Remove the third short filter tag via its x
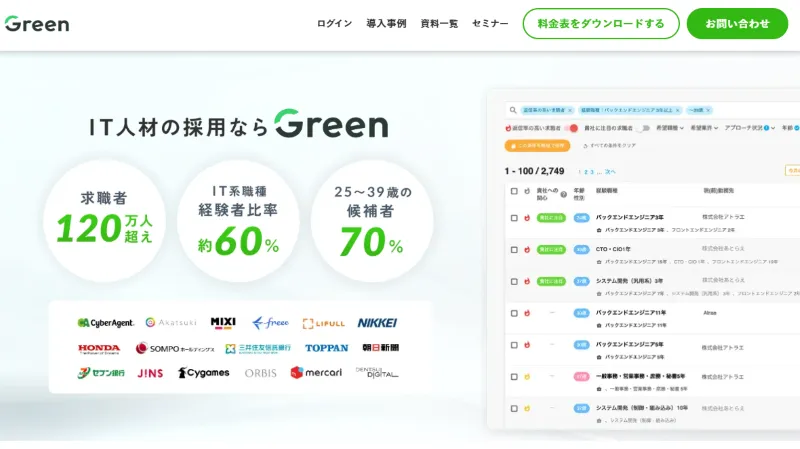Image resolution: width=800 pixels, height=449 pixels. pyautogui.click(x=708, y=110)
